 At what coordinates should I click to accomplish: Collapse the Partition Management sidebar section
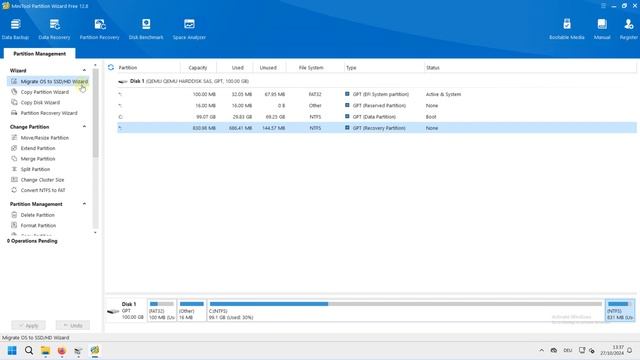(x=84, y=204)
